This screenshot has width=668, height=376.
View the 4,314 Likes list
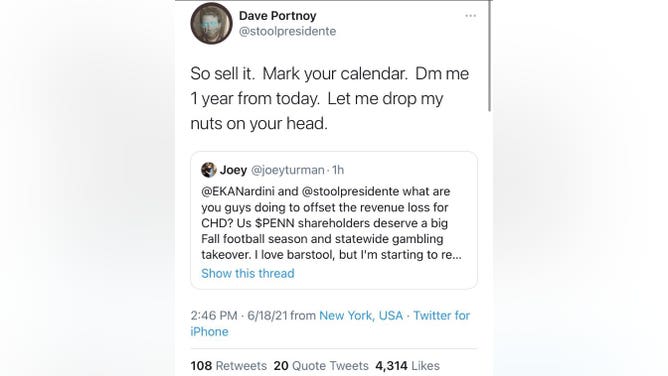407,366
